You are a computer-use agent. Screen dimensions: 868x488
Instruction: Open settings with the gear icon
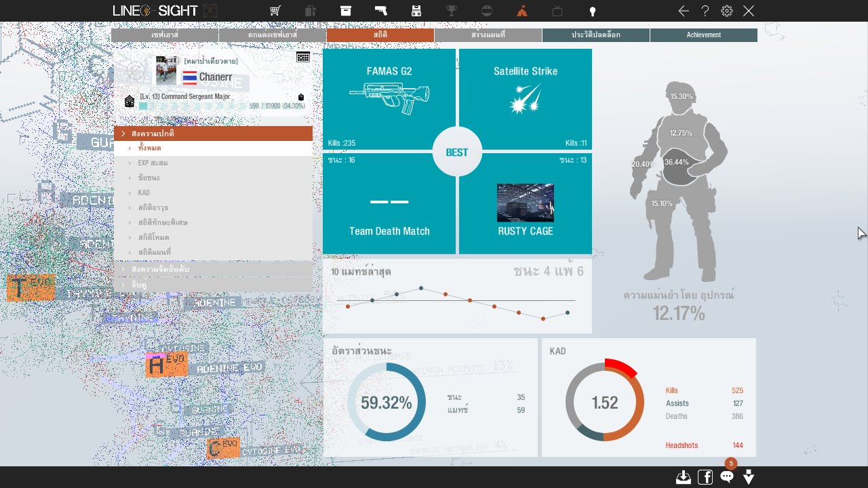pos(727,11)
